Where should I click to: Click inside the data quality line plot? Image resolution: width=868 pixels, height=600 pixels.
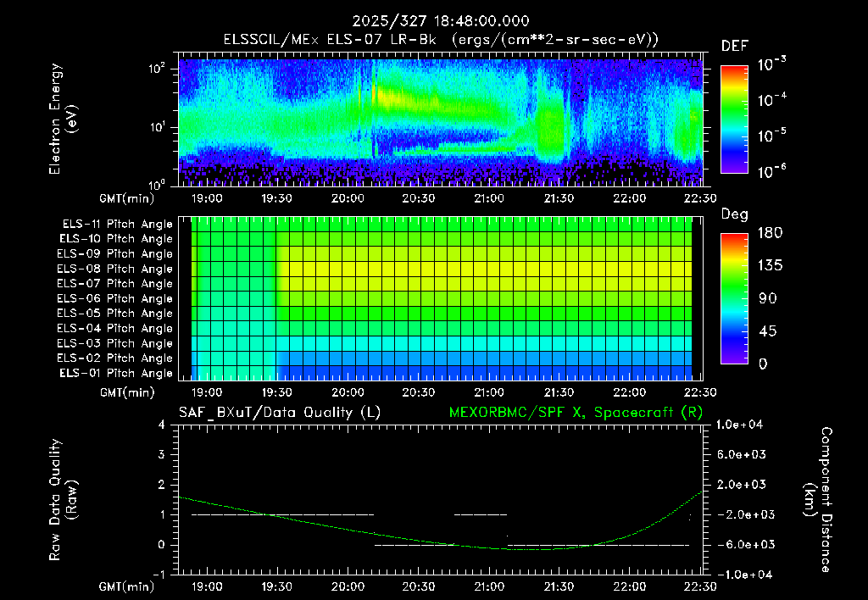(x=441, y=500)
